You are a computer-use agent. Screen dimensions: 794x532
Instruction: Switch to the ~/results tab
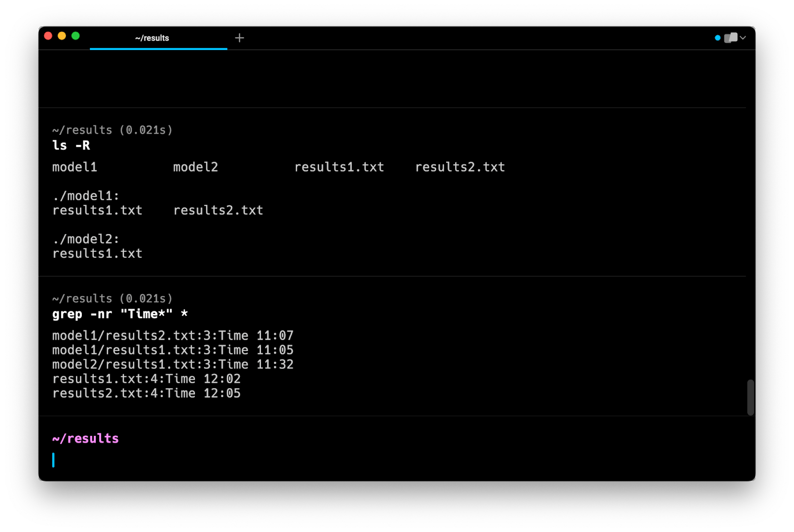click(152, 38)
